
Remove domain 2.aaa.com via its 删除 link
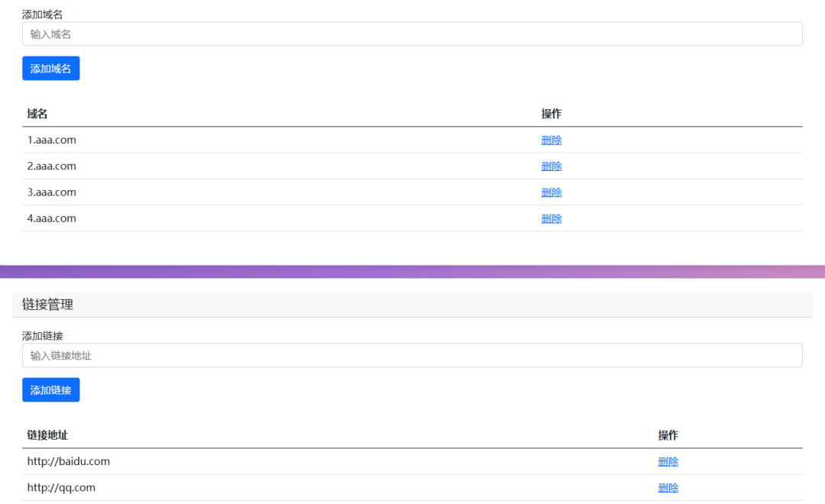click(552, 166)
